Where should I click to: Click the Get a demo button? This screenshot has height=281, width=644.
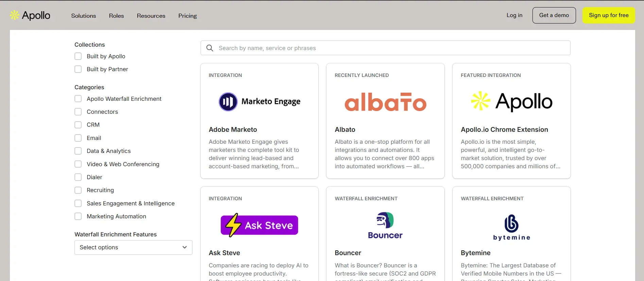[x=554, y=15]
